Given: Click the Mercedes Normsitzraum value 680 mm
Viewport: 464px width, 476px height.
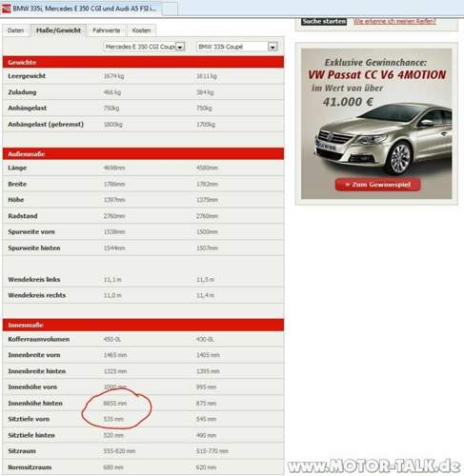Looking at the screenshot, I should tap(113, 467).
